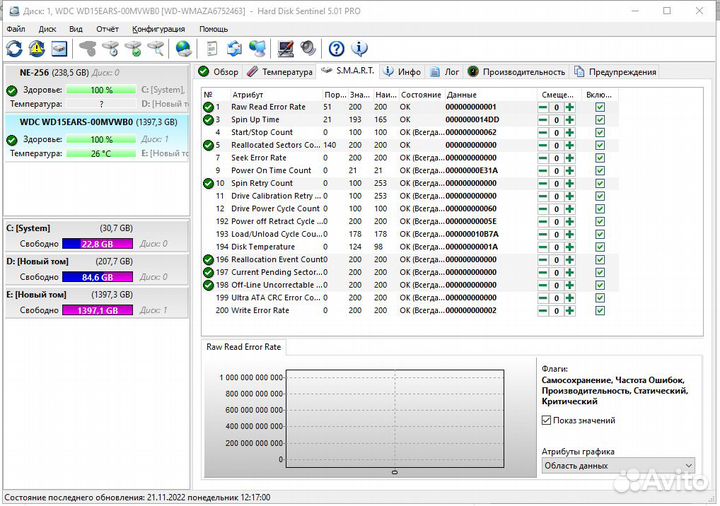Click minus offset button for Spin Up Time
This screenshot has height=506, width=720.
pyautogui.click(x=543, y=120)
